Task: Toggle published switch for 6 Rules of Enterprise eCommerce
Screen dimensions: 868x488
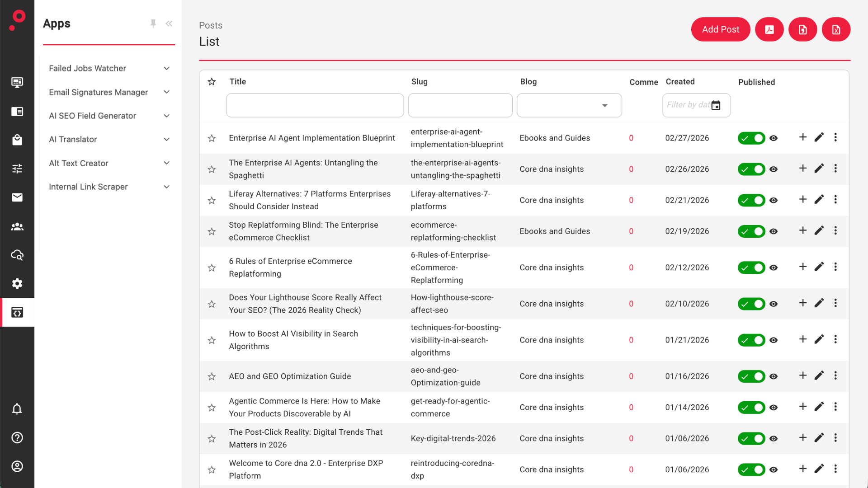Action: [x=751, y=267]
